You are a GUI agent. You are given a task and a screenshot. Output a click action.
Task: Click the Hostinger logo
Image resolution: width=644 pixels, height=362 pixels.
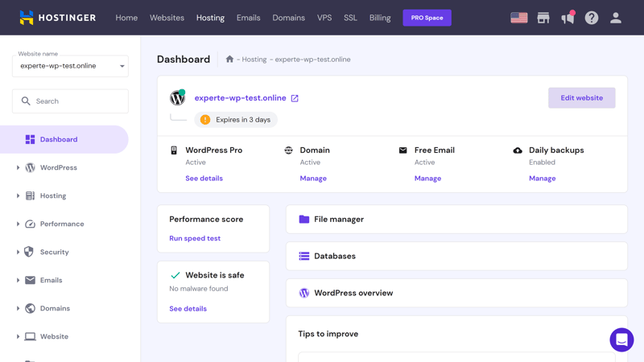[57, 18]
